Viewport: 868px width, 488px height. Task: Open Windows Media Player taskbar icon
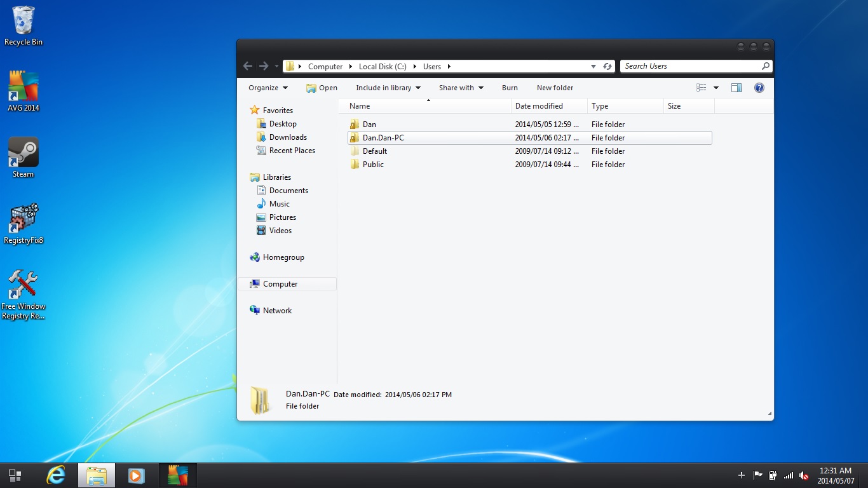click(x=136, y=475)
